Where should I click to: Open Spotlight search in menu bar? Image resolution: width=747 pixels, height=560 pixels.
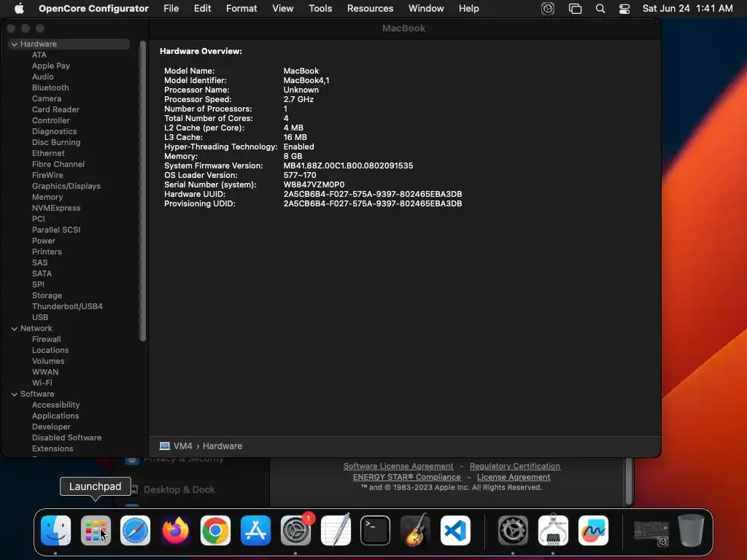600,8
